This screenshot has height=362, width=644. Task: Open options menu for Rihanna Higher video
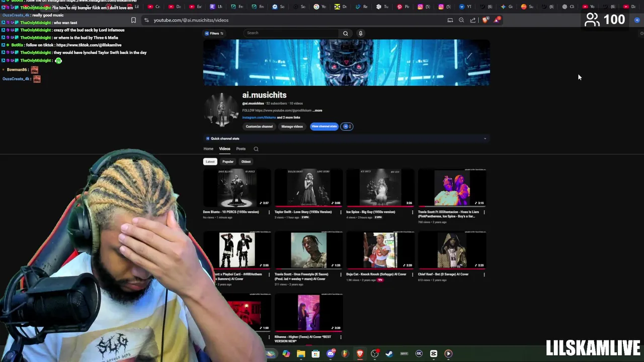(341, 337)
